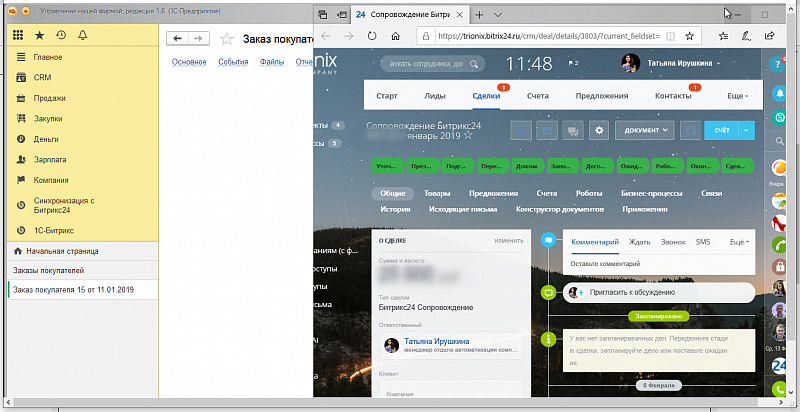Viewport: 800px width, 412px height.
Task: Expand Еще menu in CRM top bar
Action: 737,95
